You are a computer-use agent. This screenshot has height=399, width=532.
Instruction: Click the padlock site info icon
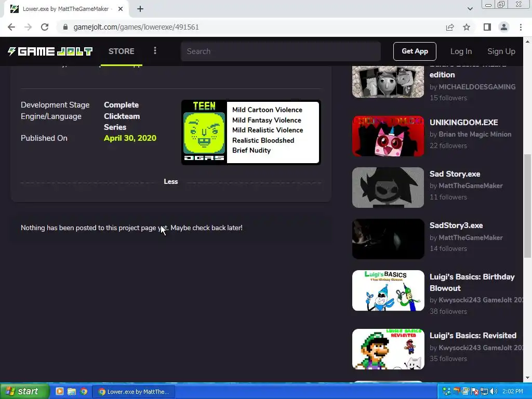[65, 27]
